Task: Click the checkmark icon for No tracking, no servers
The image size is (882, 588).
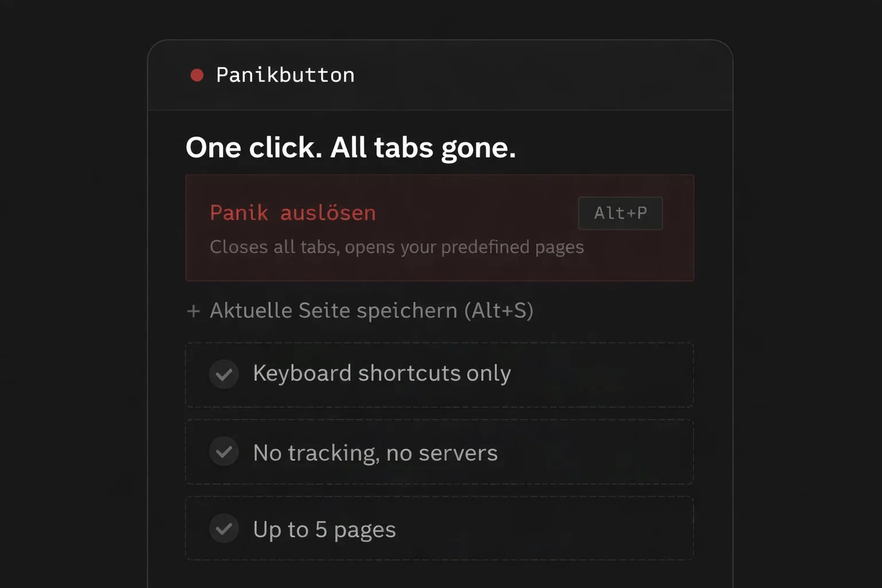Action: 224,452
